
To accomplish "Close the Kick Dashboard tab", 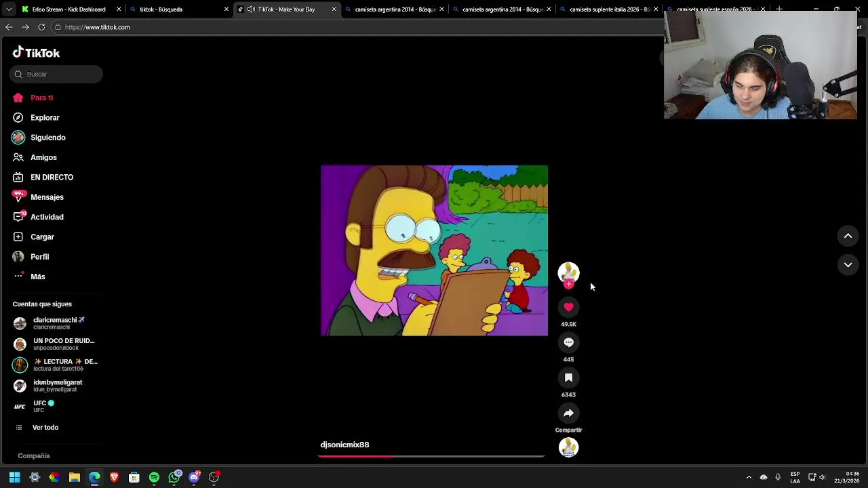I will point(119,9).
